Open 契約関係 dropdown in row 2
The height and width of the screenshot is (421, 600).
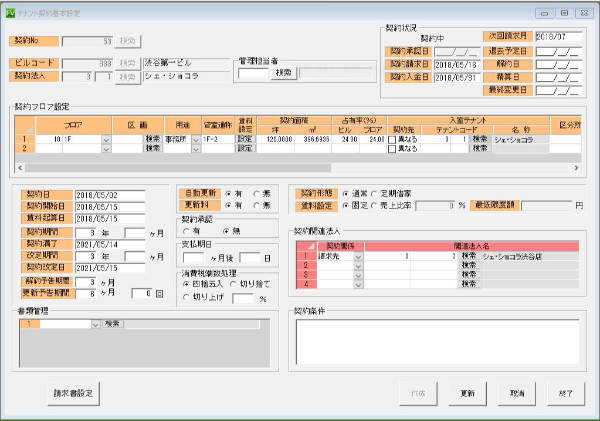pyautogui.click(x=359, y=266)
